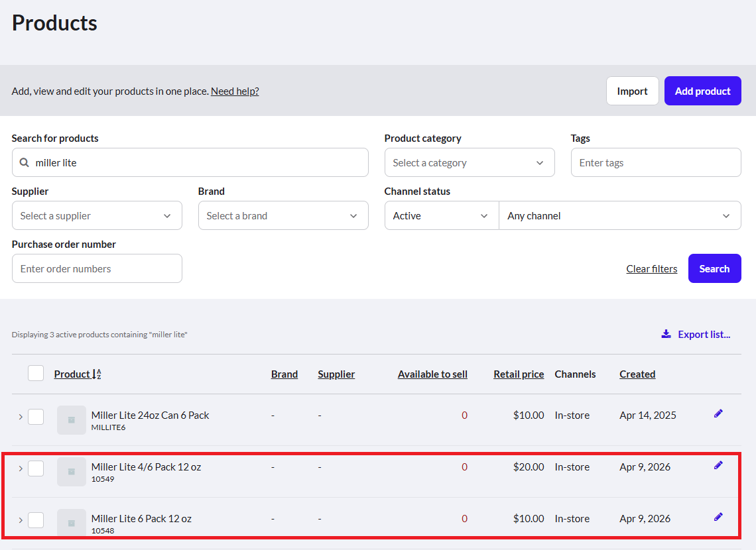Click Add product button
The height and width of the screenshot is (550, 756).
(x=702, y=91)
